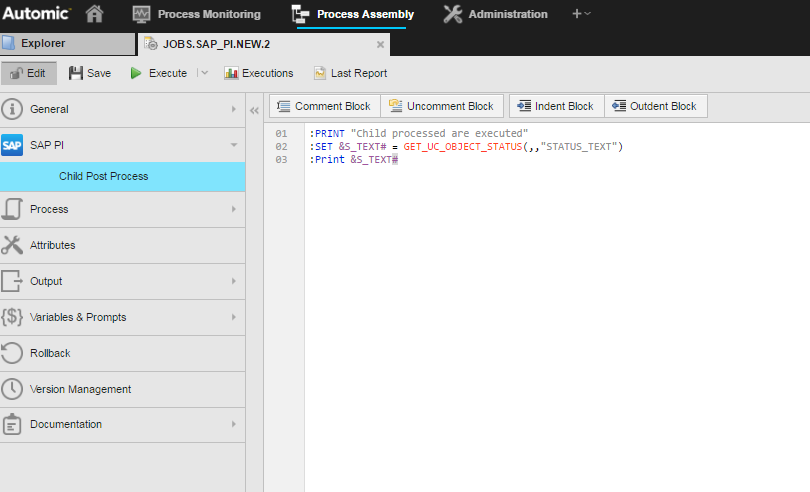This screenshot has width=810, height=492.
Task: Click the Process Assembly icon
Action: pyautogui.click(x=300, y=14)
